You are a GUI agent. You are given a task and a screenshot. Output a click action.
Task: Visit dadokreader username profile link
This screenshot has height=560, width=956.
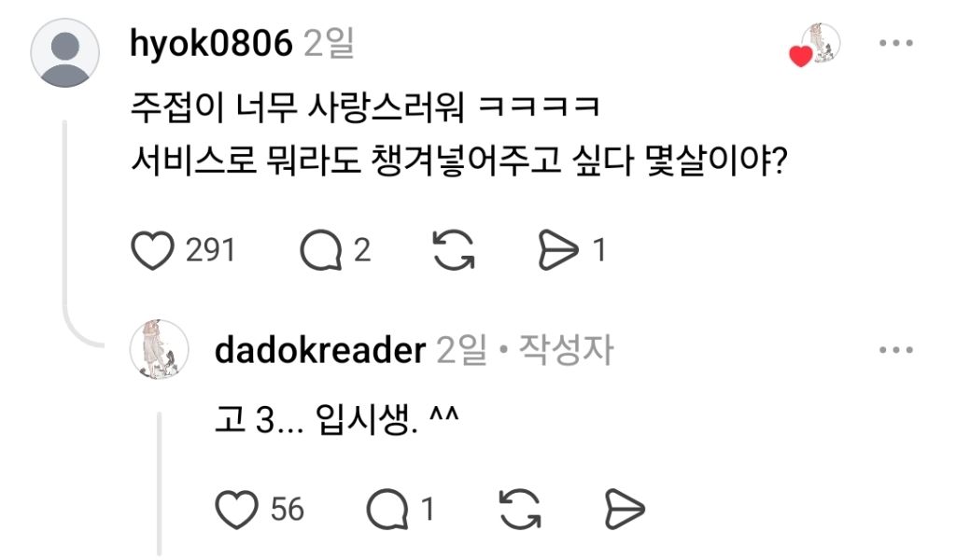click(320, 350)
